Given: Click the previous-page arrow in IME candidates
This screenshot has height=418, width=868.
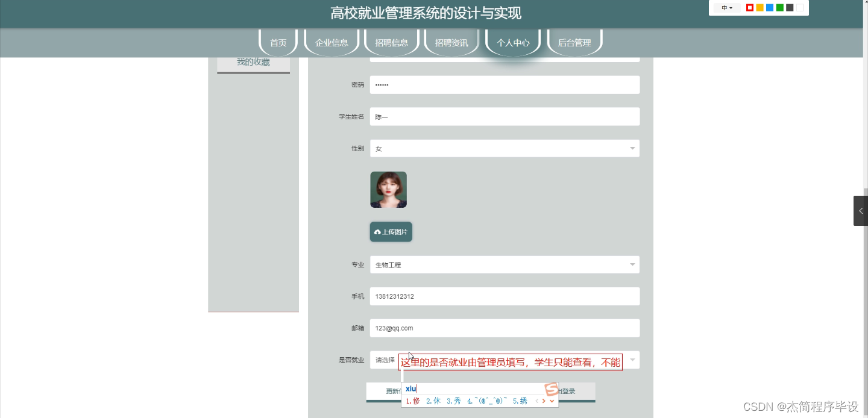Looking at the screenshot, I should tap(537, 401).
